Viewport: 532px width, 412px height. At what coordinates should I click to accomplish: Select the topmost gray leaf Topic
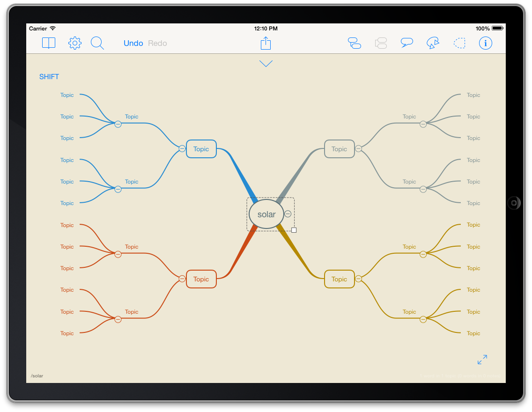point(473,95)
